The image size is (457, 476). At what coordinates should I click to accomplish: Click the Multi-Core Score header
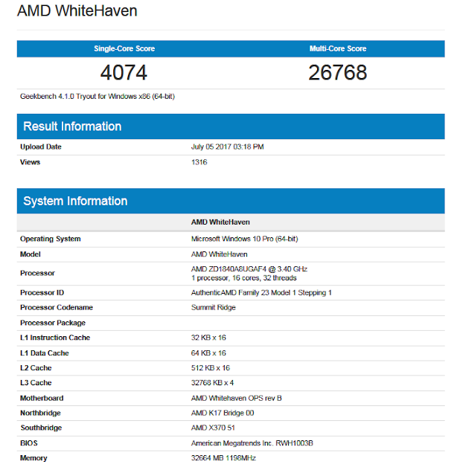(338, 48)
